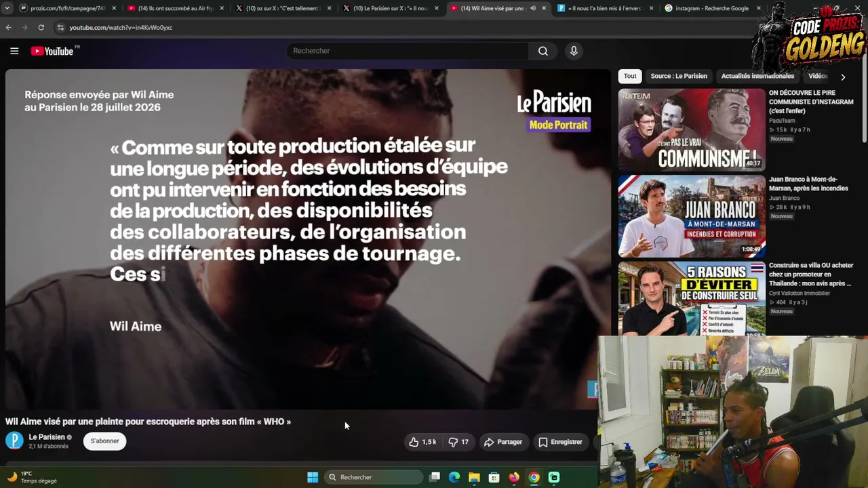Open Task View on the taskbar
This screenshot has width=868, height=488.
435,477
